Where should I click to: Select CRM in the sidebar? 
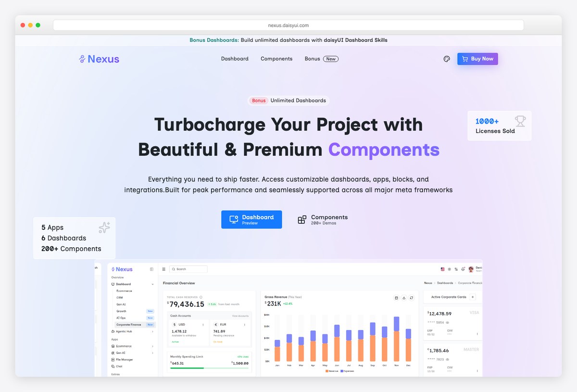(x=120, y=298)
